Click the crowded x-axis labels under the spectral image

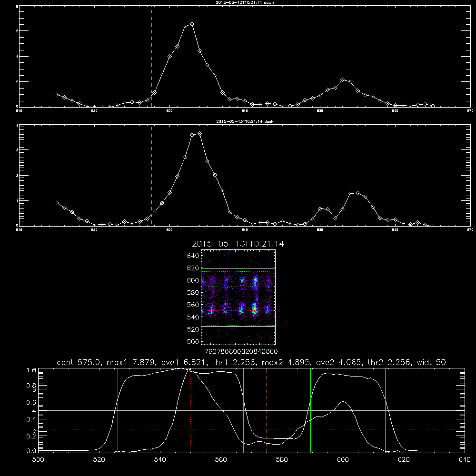coord(241,352)
